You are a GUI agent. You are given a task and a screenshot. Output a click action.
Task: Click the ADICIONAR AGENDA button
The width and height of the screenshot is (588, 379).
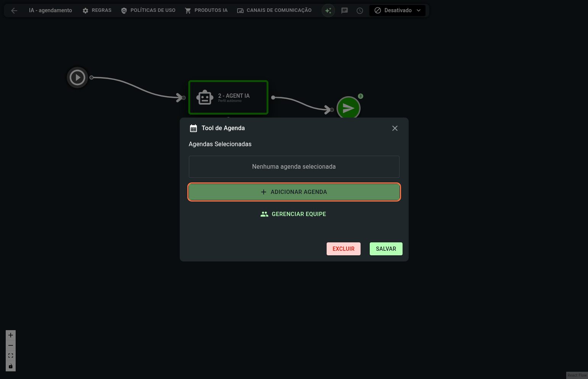294,192
